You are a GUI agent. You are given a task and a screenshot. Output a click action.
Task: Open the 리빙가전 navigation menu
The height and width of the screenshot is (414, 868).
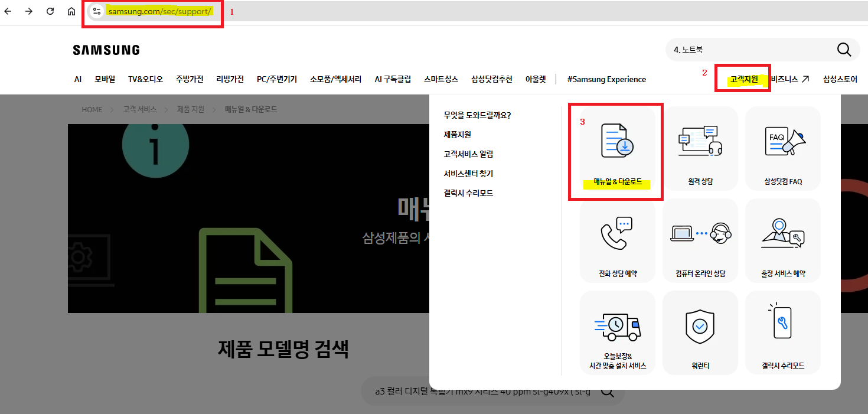230,79
